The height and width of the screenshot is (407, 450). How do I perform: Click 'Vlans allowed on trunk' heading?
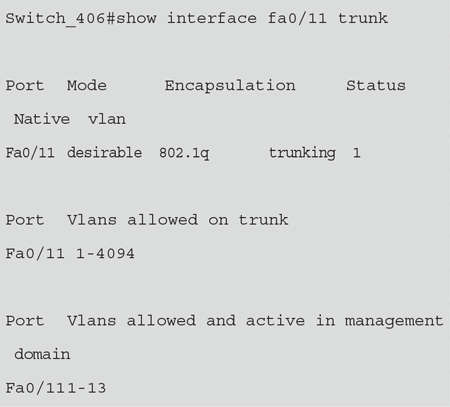[178, 220]
